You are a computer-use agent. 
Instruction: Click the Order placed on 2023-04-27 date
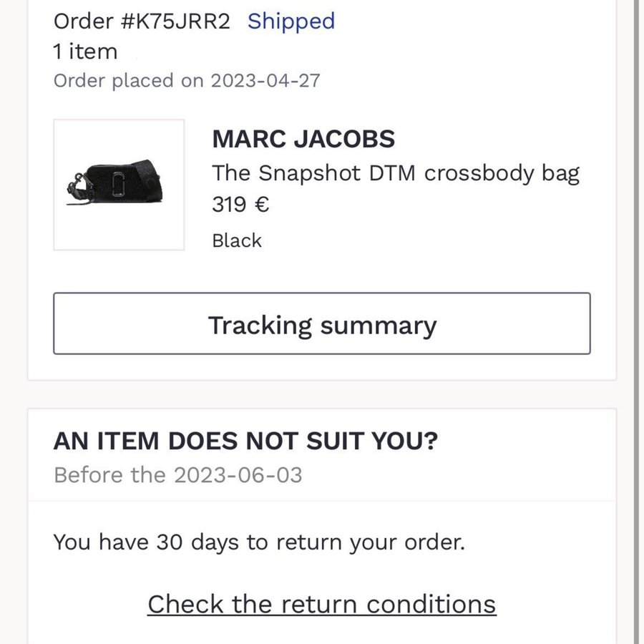tap(187, 80)
